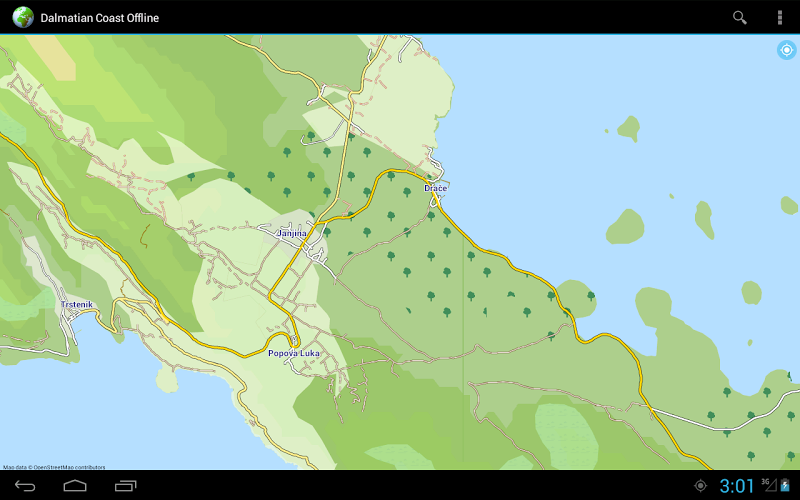Select the Drače place label

coord(436,188)
